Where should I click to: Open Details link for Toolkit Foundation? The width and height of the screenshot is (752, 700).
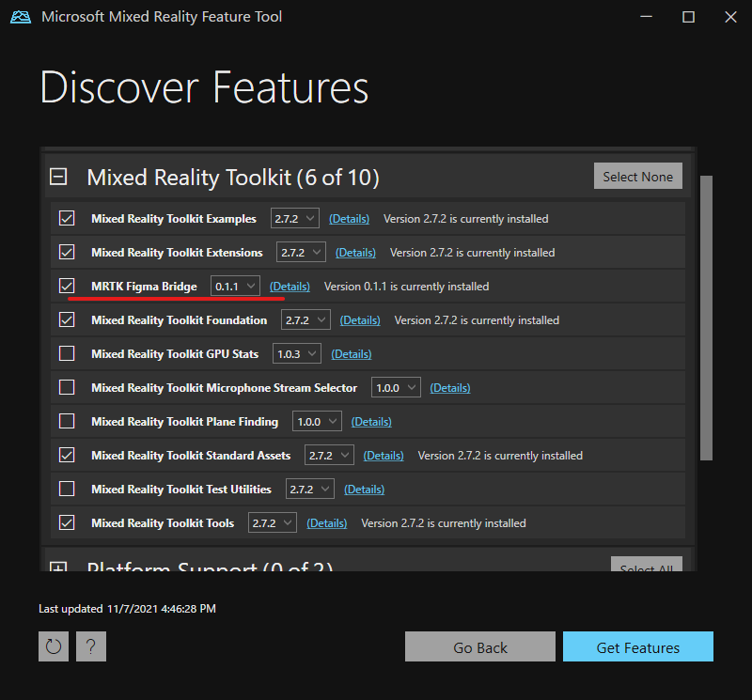pos(360,320)
